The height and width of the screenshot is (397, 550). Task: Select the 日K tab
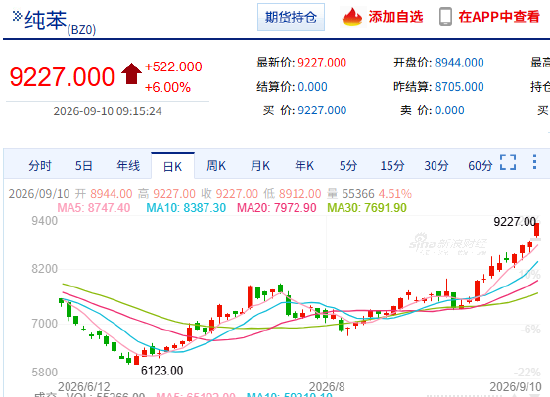tap(173, 167)
